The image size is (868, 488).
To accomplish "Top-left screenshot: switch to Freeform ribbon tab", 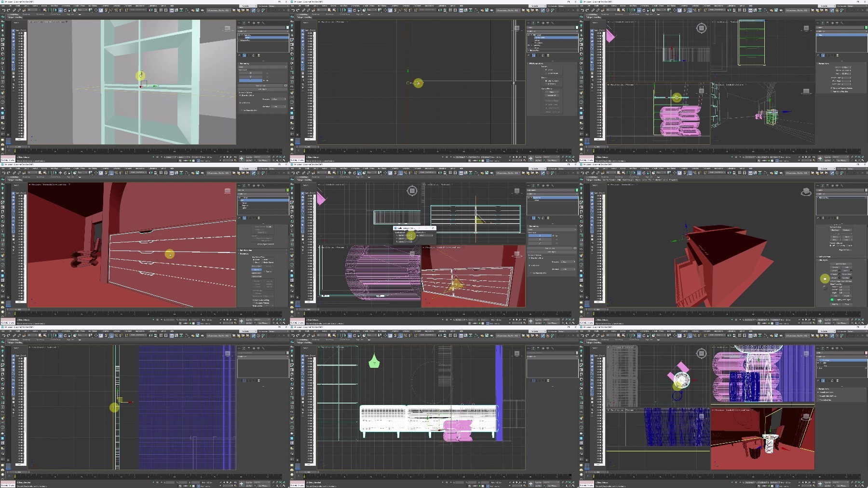I will click(x=26, y=14).
